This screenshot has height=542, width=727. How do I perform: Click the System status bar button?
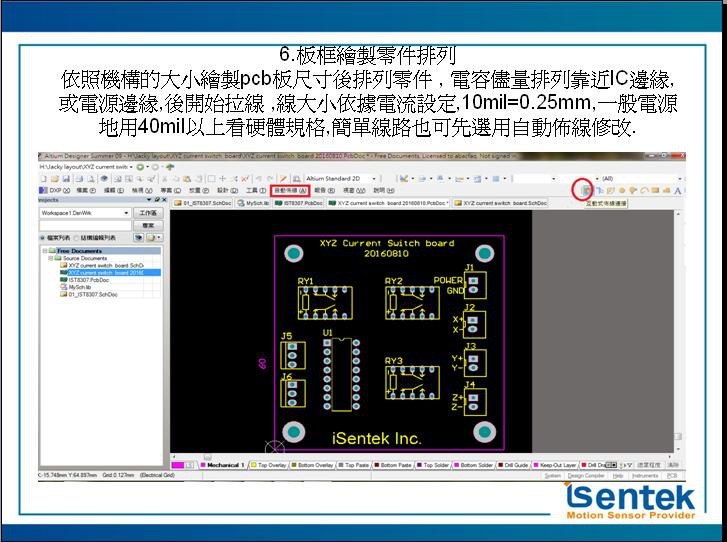click(553, 476)
